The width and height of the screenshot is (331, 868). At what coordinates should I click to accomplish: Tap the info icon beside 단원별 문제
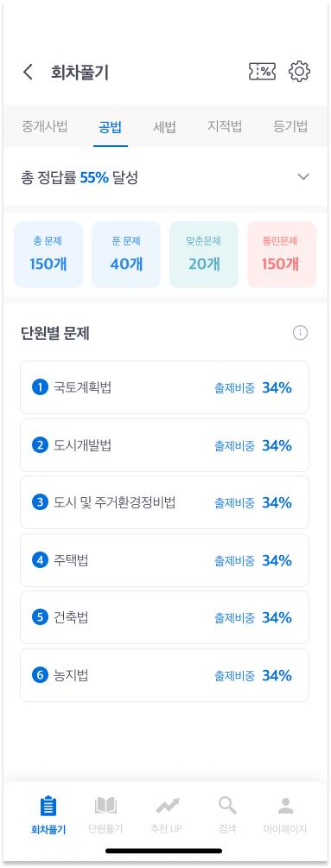300,333
